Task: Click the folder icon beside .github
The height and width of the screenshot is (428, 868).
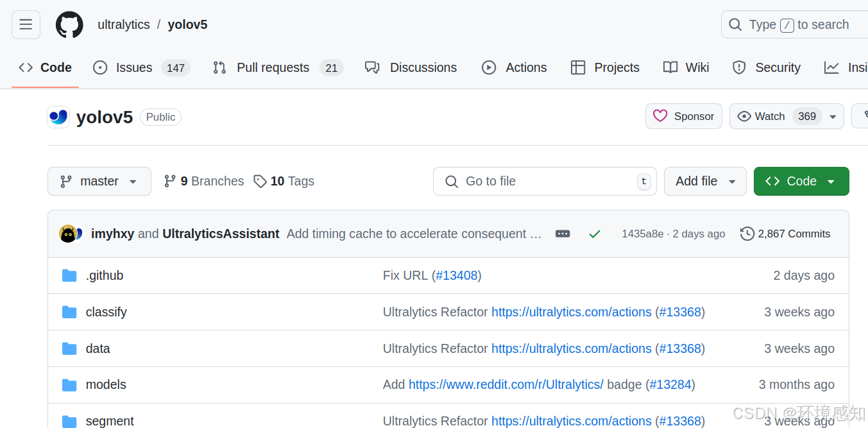Action: point(69,275)
